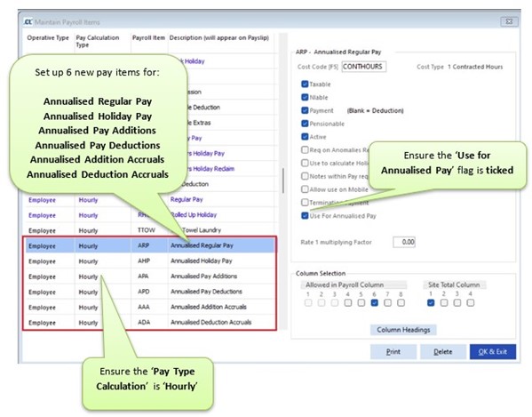Click the Pay Calculation Type column header

tap(98, 41)
